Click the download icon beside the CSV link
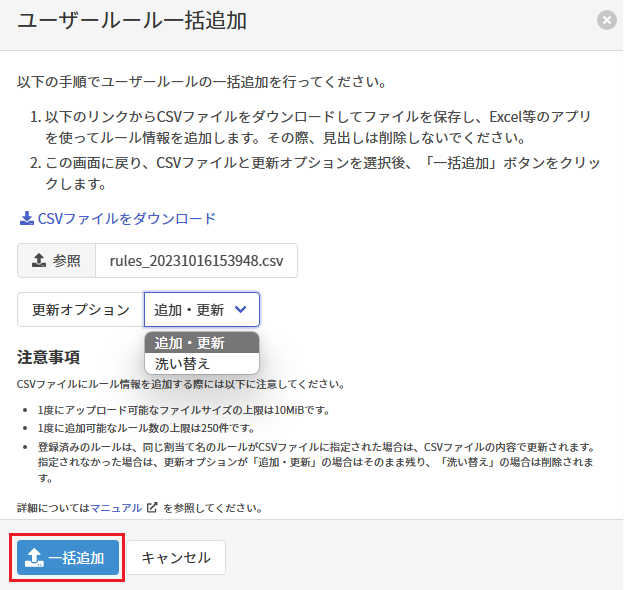 pos(26,218)
